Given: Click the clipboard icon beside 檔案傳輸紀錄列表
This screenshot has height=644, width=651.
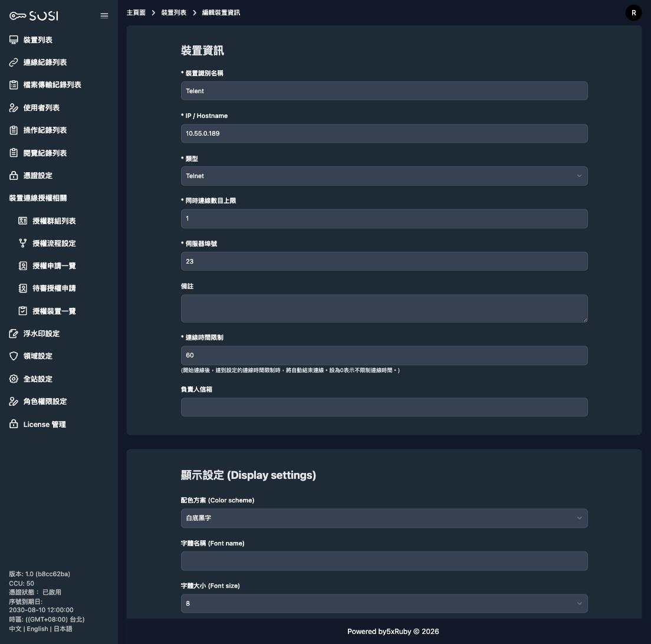Looking at the screenshot, I should [14, 85].
